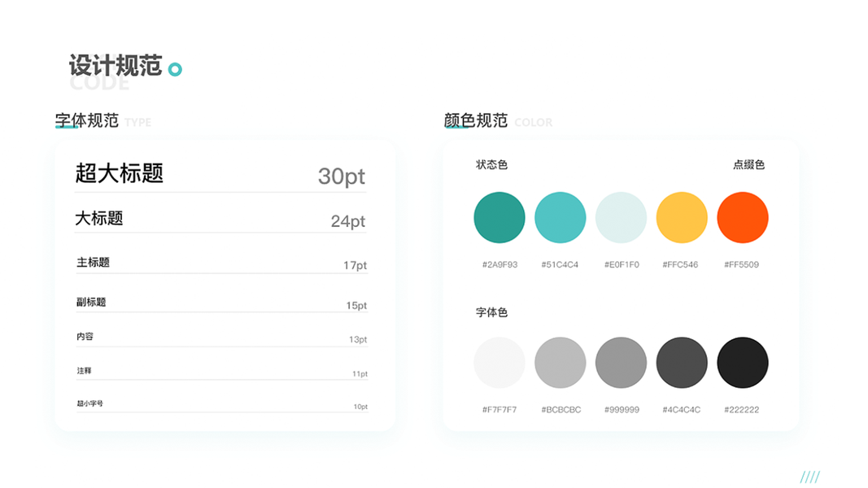This screenshot has width=868, height=488.
Task: Select the #2A9F93 hex code text
Action: click(499, 264)
